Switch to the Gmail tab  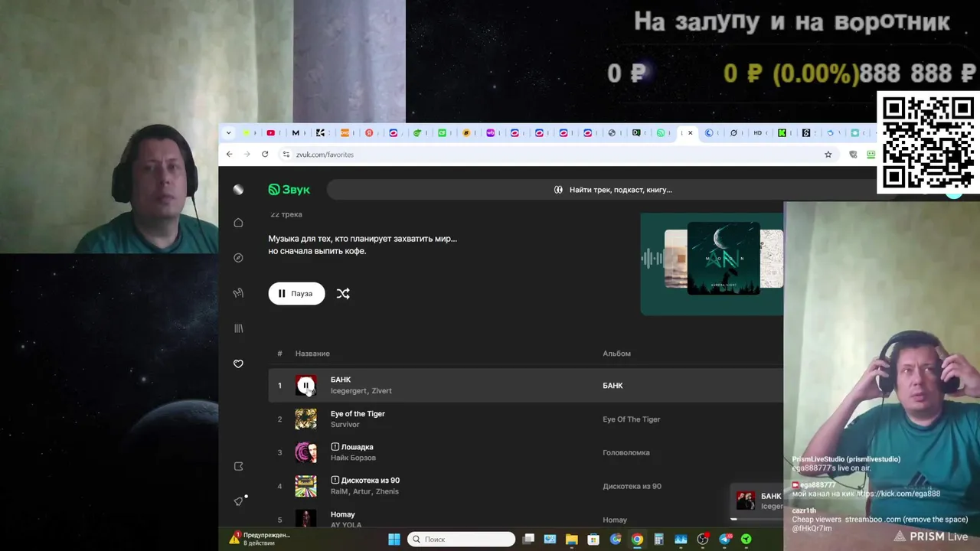(x=296, y=132)
